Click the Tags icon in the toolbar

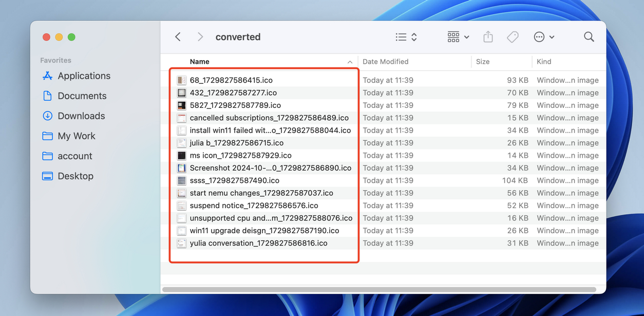point(512,36)
